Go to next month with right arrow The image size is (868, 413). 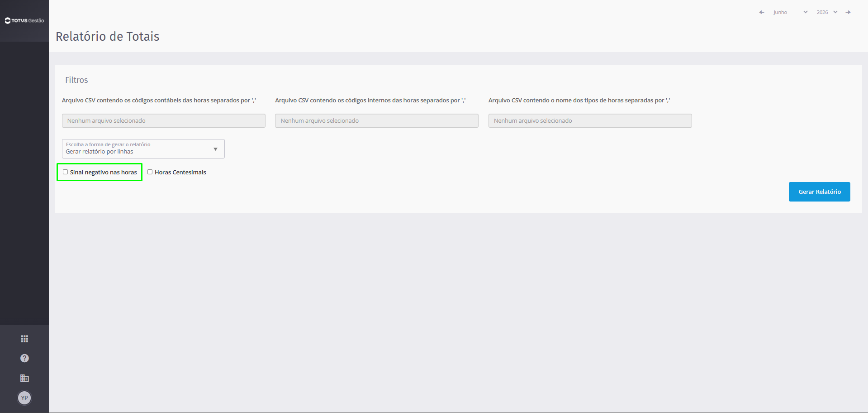[848, 12]
